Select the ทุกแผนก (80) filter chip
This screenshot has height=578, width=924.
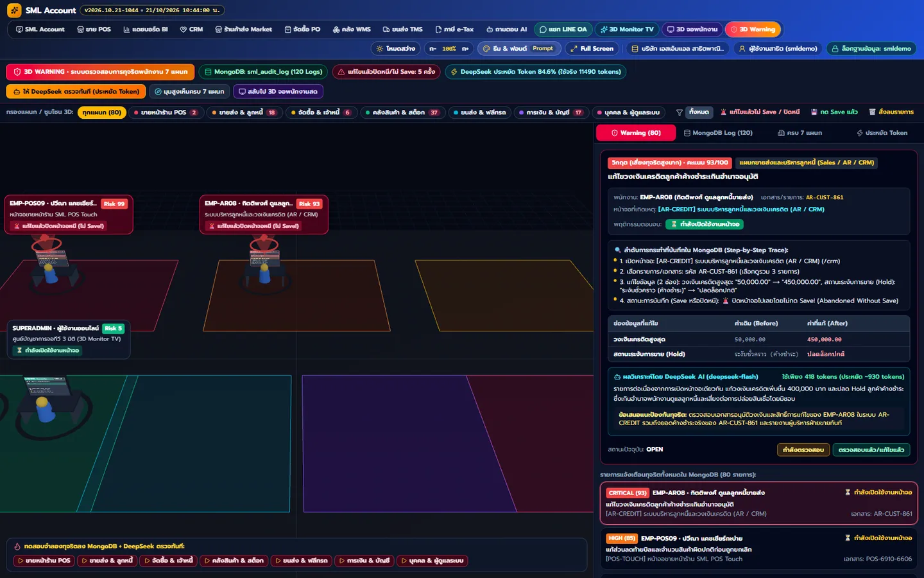[101, 112]
